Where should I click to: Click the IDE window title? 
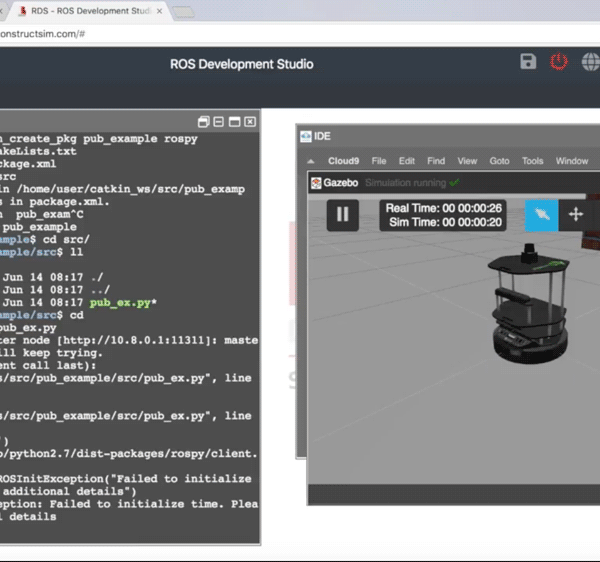point(322,137)
